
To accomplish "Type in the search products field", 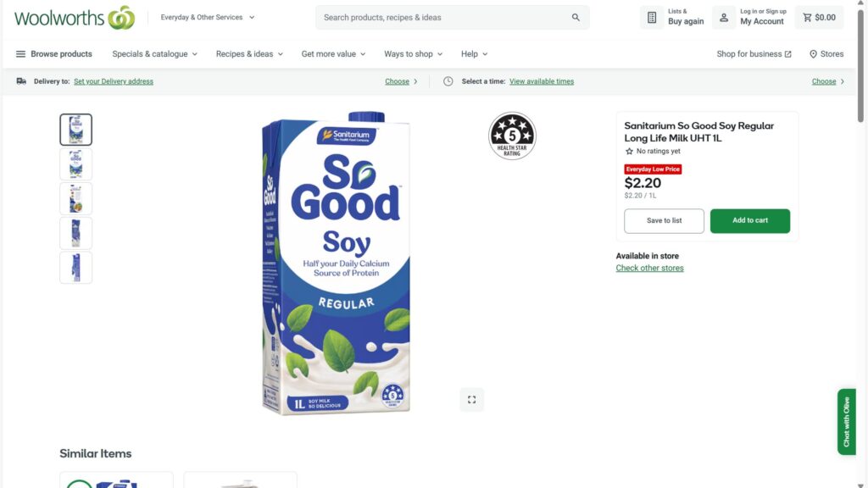I will click(441, 17).
